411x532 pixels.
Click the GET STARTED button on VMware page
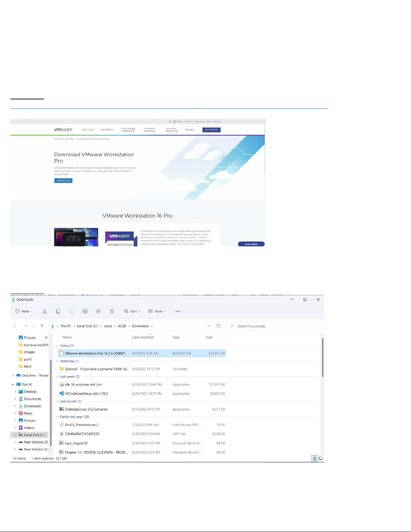pos(211,130)
